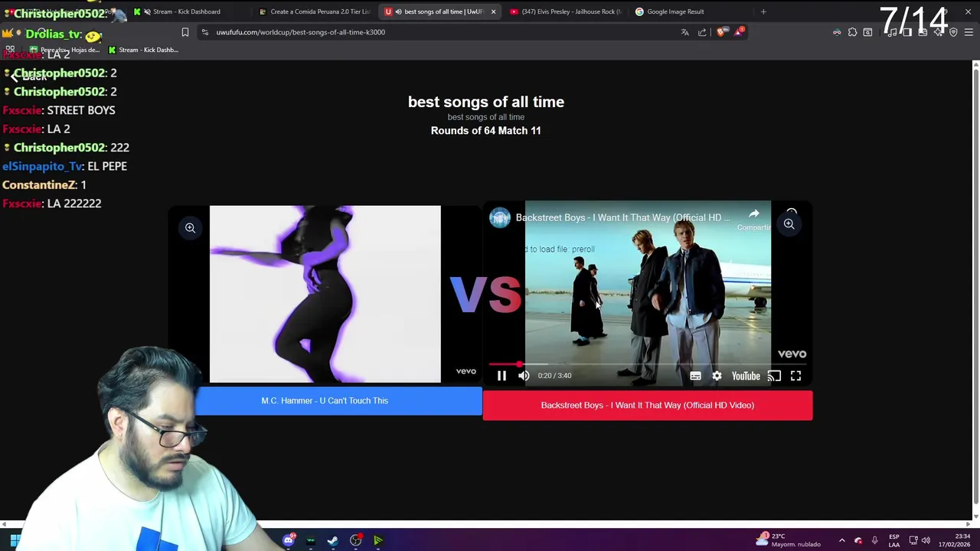Zoom into the right contestant video

[789, 224]
